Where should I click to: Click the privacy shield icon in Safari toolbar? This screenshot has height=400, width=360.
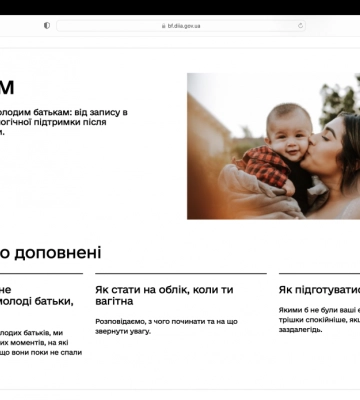click(47, 26)
